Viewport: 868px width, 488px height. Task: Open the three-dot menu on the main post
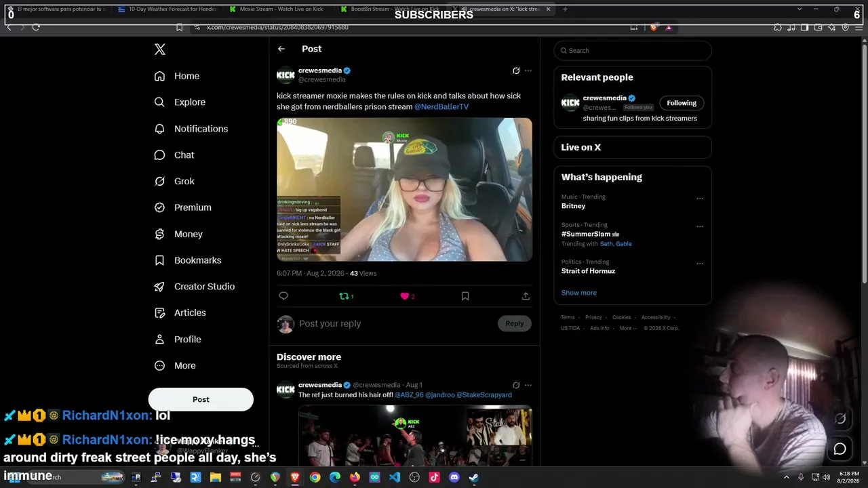click(x=528, y=70)
